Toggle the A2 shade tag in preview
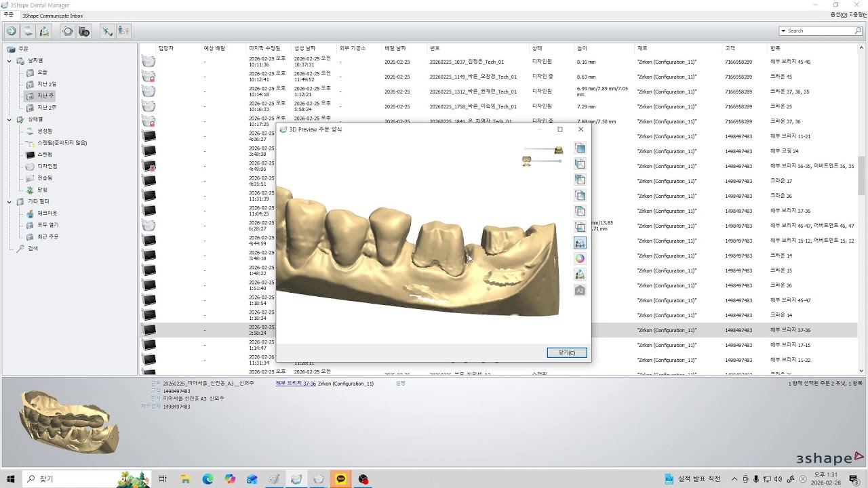 click(x=580, y=290)
